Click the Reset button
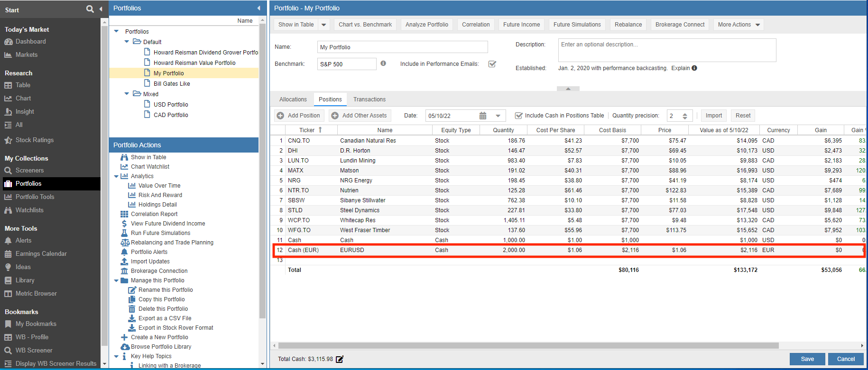Image resolution: width=868 pixels, height=370 pixels. 743,116
